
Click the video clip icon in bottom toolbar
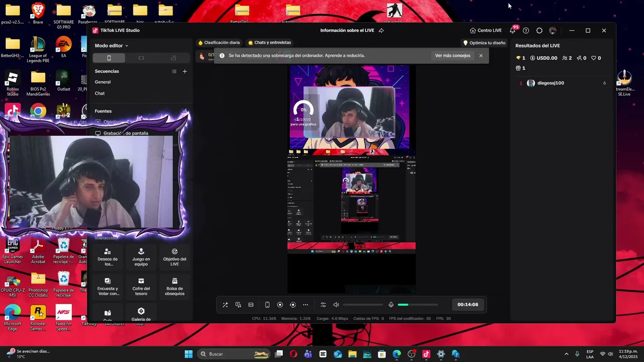251,305
